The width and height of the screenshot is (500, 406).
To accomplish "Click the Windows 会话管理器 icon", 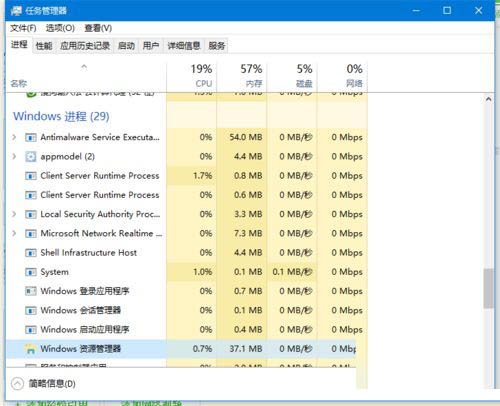I will [31, 311].
